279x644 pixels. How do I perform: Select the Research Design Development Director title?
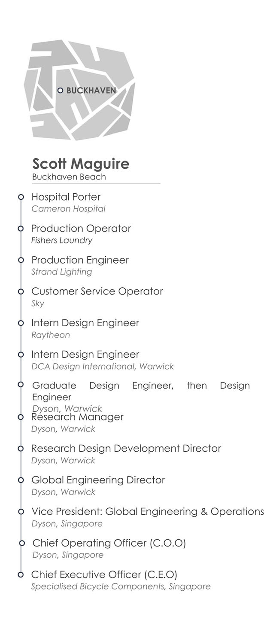[x=126, y=449]
